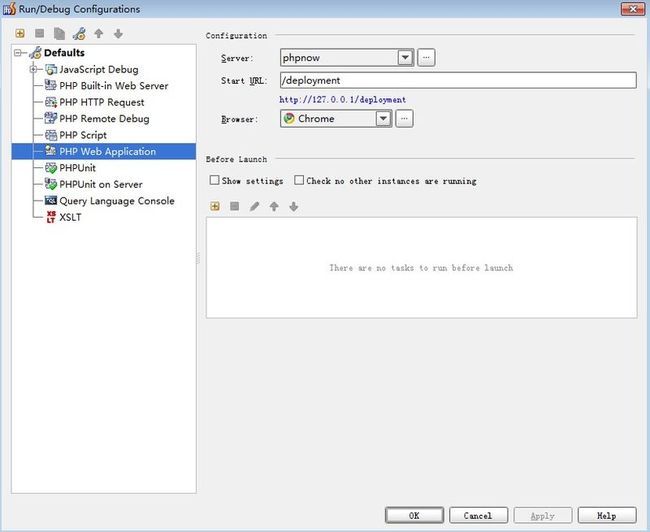Screen dimensions: 650x532
Task: Move the before-launch task up
Action: click(x=274, y=206)
